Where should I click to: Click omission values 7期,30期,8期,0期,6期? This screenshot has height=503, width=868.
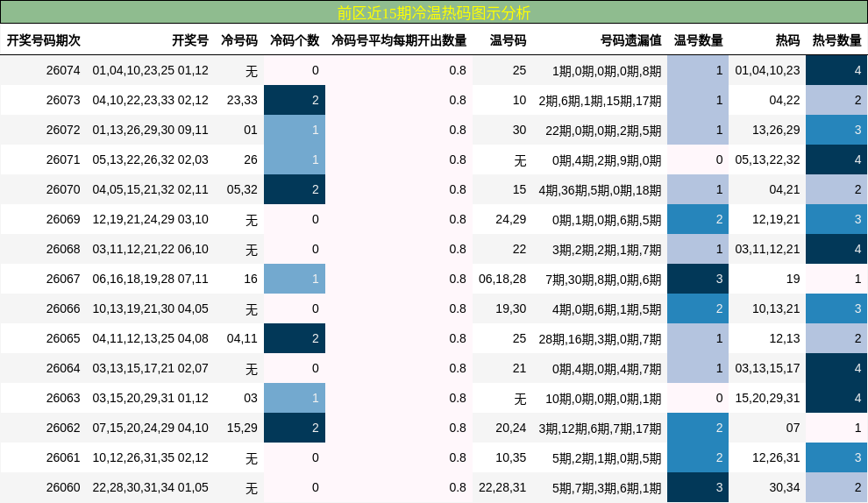(x=603, y=280)
